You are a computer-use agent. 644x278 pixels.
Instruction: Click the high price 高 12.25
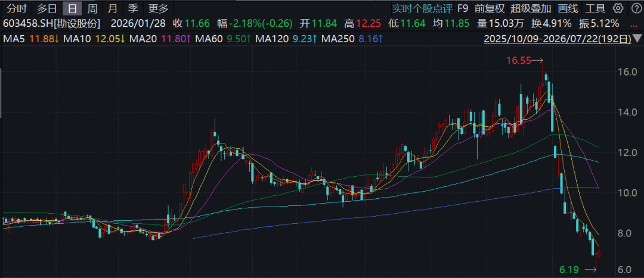pos(362,24)
